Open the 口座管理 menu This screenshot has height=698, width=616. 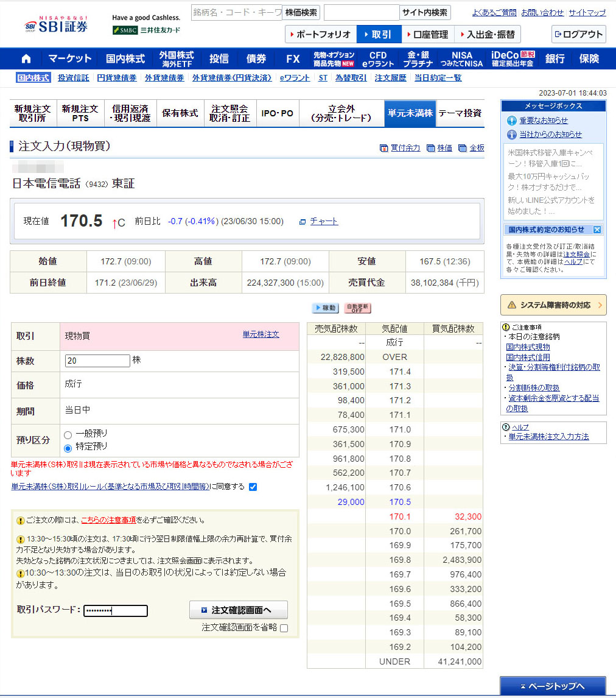427,34
